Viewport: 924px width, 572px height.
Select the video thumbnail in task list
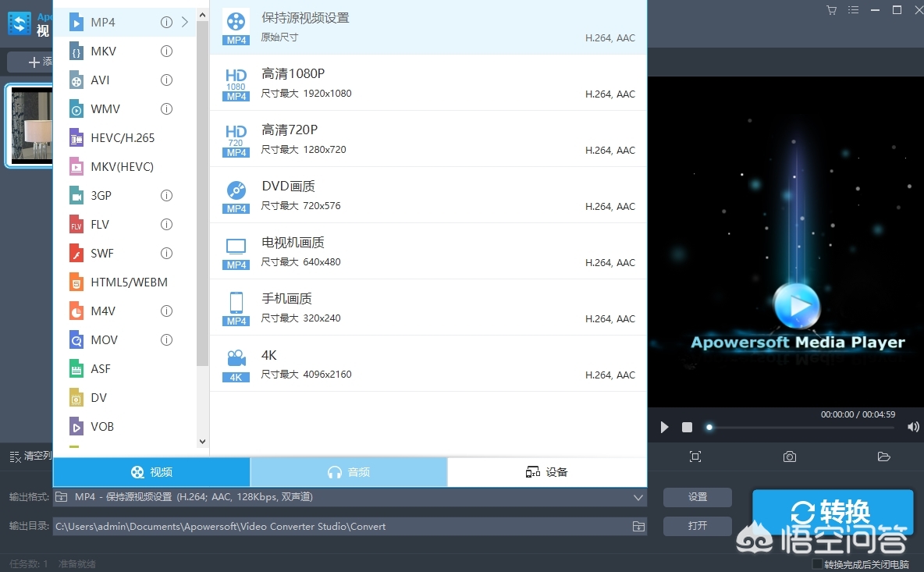pos(30,126)
